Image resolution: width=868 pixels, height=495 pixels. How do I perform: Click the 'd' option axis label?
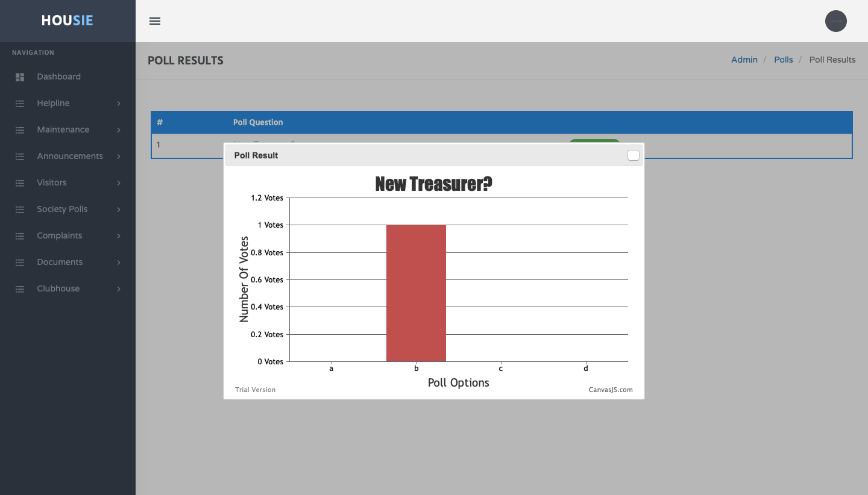tap(585, 369)
